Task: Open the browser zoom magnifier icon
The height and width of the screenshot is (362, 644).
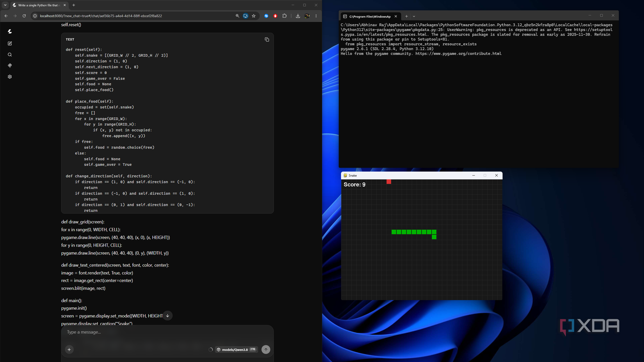Action: [x=237, y=16]
